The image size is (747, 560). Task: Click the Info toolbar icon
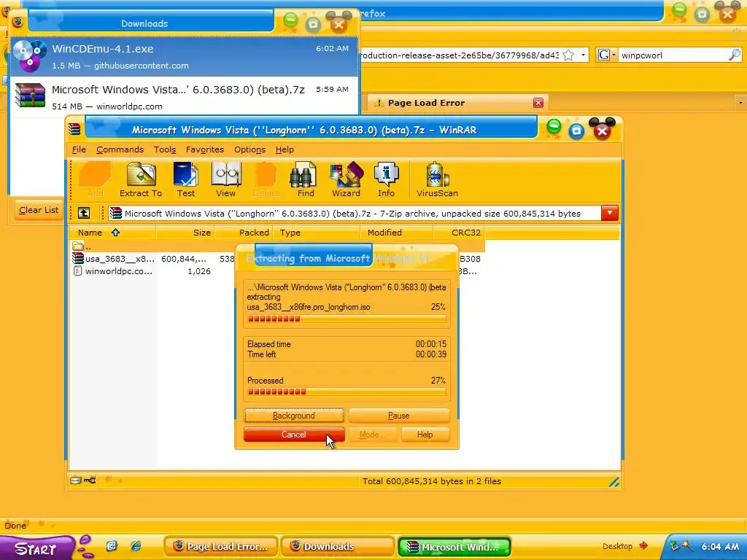tap(386, 179)
